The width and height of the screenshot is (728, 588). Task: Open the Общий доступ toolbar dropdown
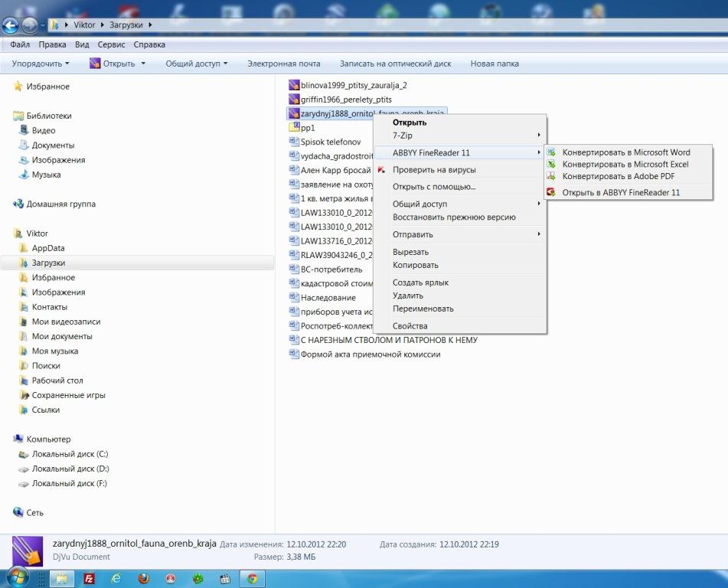196,64
